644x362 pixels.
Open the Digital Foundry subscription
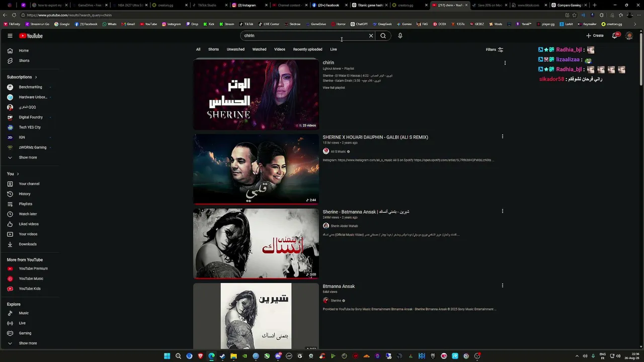click(x=30, y=117)
